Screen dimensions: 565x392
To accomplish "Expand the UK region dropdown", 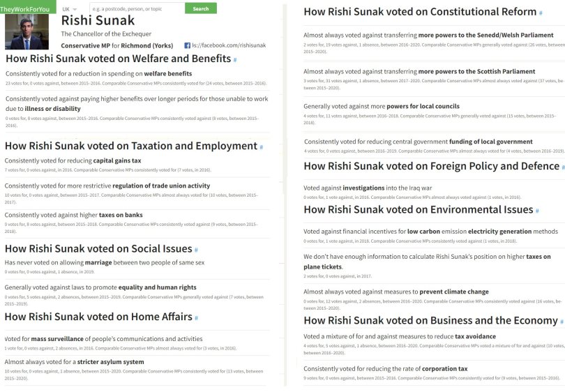I will pyautogui.click(x=69, y=9).
